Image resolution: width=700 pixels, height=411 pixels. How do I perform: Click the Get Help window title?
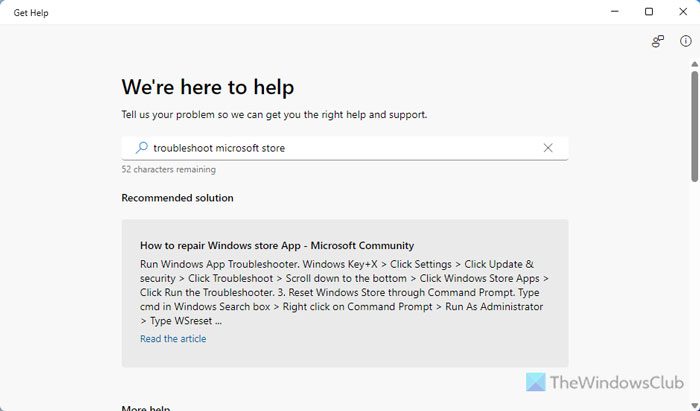(31, 12)
